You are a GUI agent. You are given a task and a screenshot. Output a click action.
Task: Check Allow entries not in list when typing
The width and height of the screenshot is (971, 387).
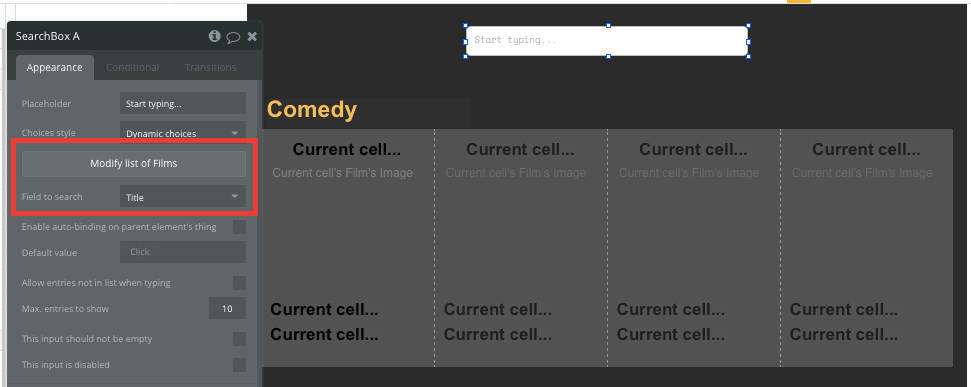[239, 283]
